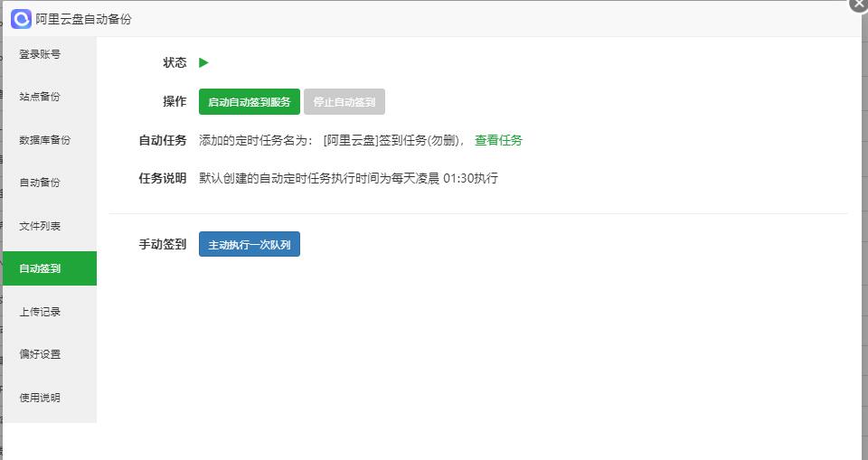Click the green play status icon
Screen dimensions: 868x460
[x=203, y=62]
